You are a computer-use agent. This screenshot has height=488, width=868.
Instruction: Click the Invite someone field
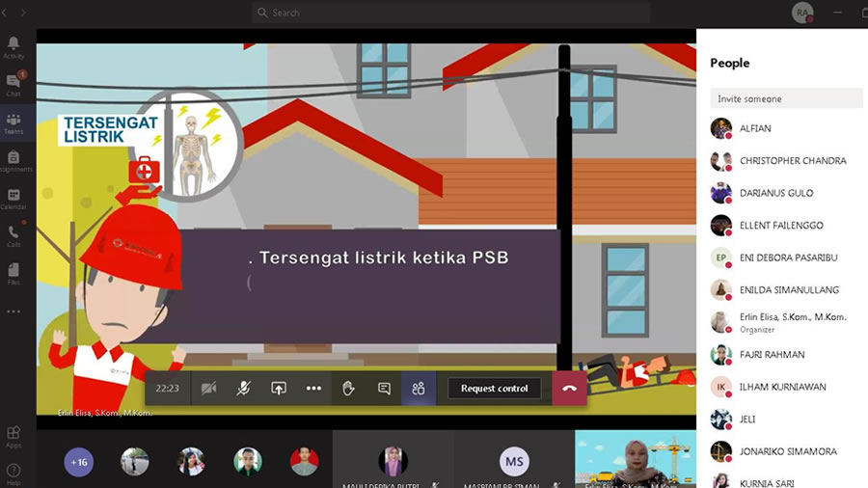coord(786,98)
